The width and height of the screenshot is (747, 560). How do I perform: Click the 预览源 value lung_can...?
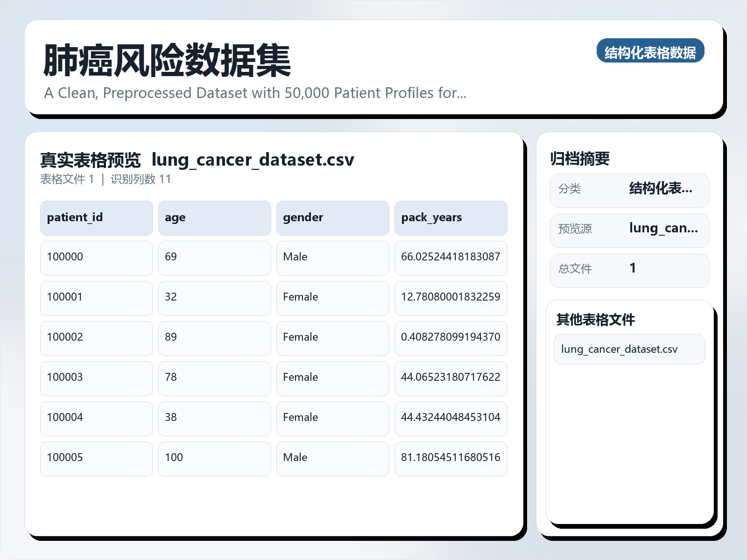point(664,229)
